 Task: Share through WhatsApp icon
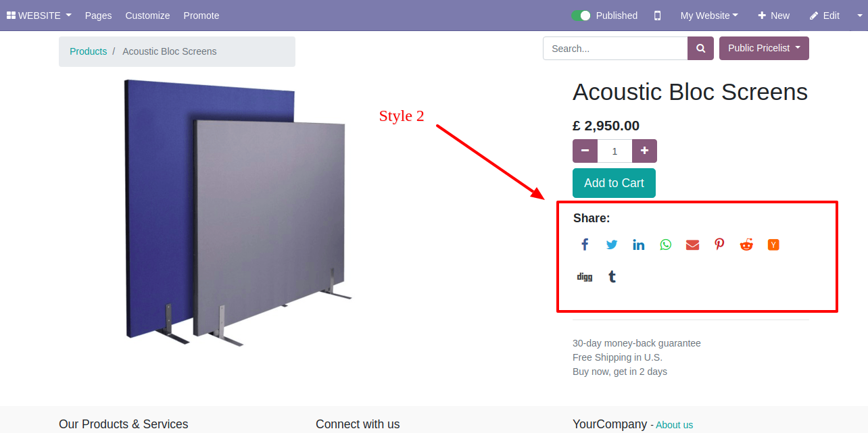point(666,245)
